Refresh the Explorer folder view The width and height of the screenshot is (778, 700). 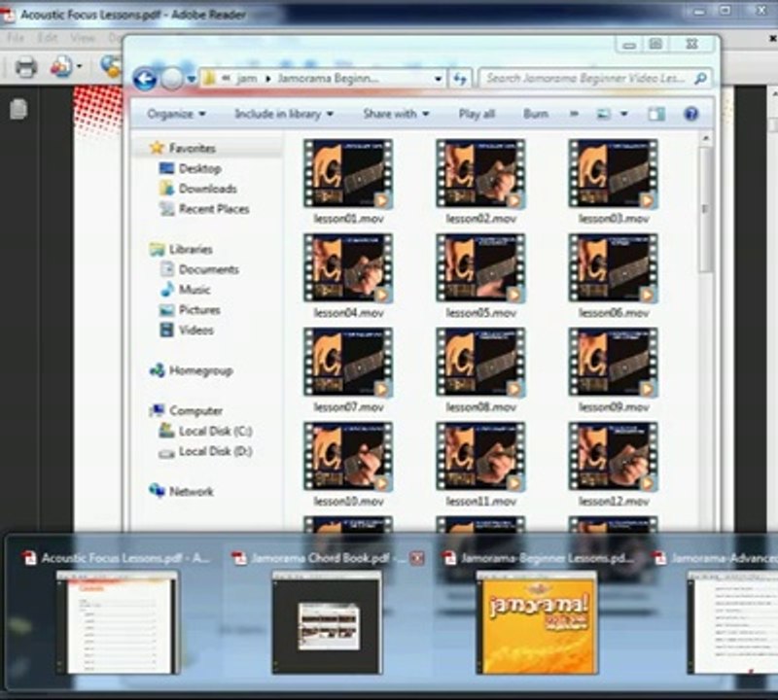click(460, 79)
